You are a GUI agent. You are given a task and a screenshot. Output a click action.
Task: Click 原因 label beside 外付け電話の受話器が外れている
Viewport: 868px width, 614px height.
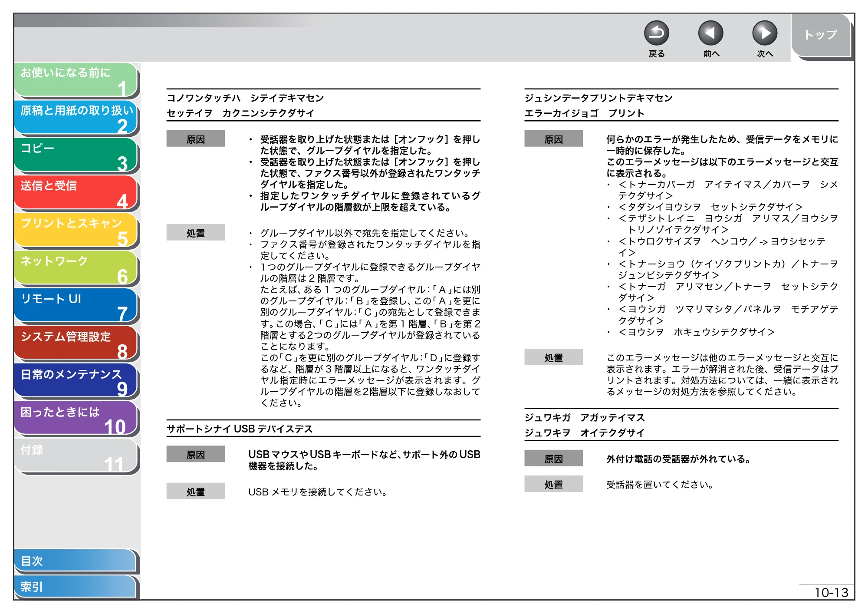coord(553,459)
